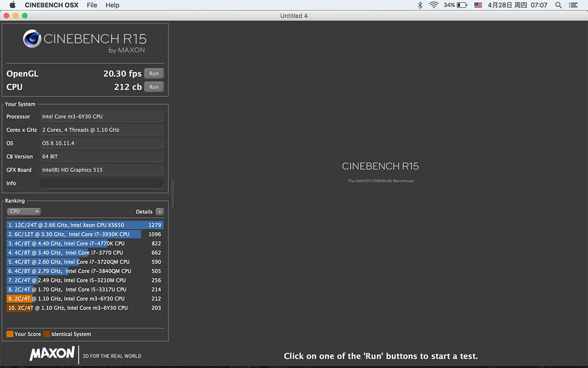
Task: Open the Help menu
Action: pyautogui.click(x=112, y=5)
